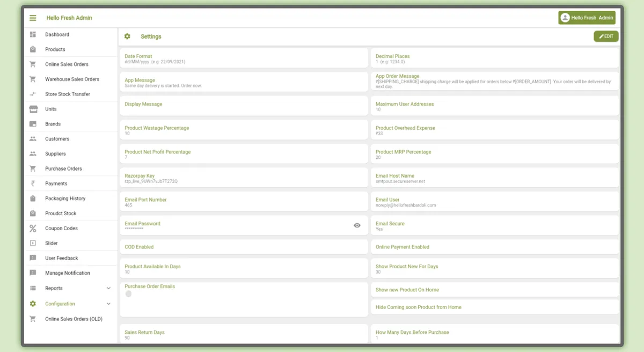Click the Email Port Number setting
This screenshot has height=352, width=644.
tap(244, 202)
